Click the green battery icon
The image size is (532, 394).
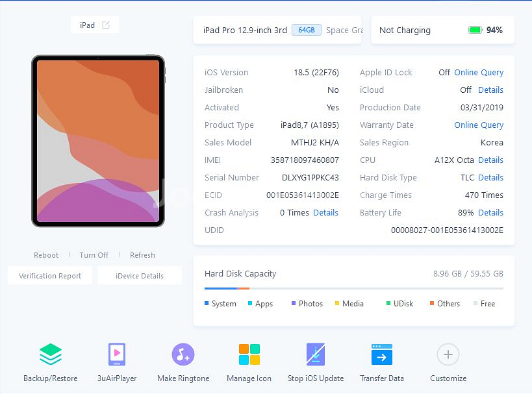tap(475, 31)
